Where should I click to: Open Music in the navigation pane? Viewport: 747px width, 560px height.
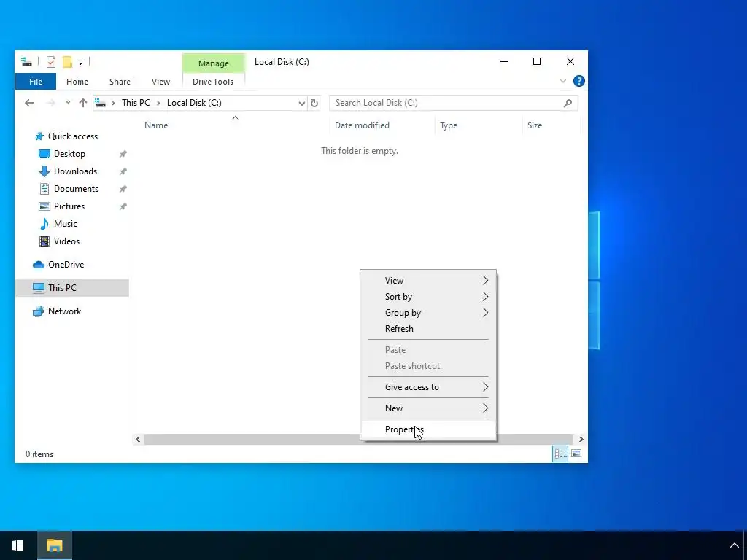[65, 224]
